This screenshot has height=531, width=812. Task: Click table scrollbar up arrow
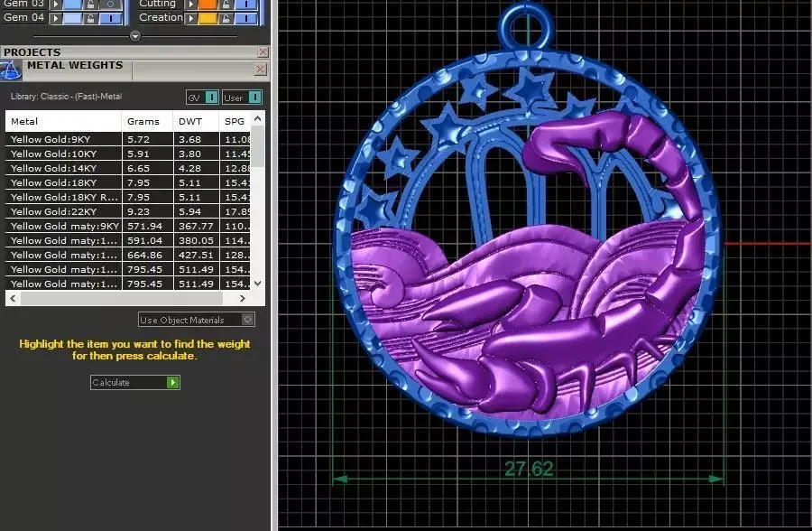pos(258,118)
